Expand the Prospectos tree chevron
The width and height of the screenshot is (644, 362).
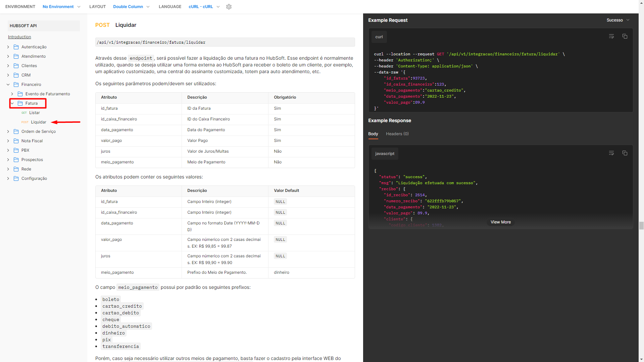click(8, 160)
